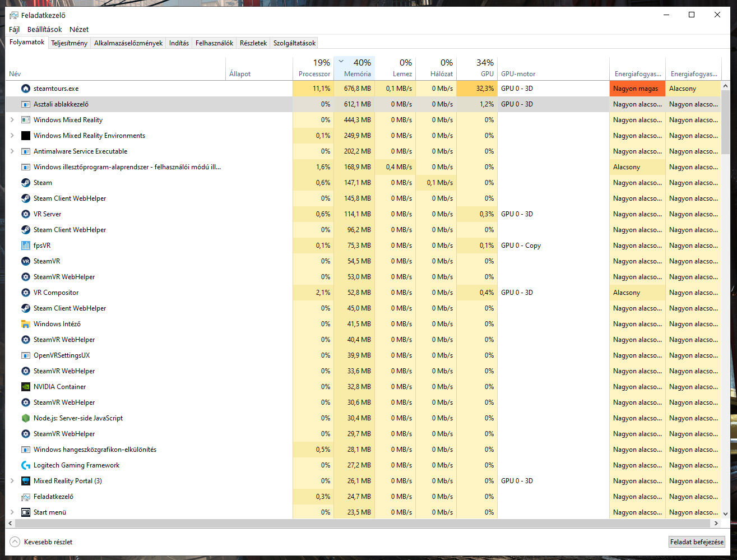Image resolution: width=737 pixels, height=560 pixels.
Task: Expand the Start menü process group
Action: [x=12, y=512]
